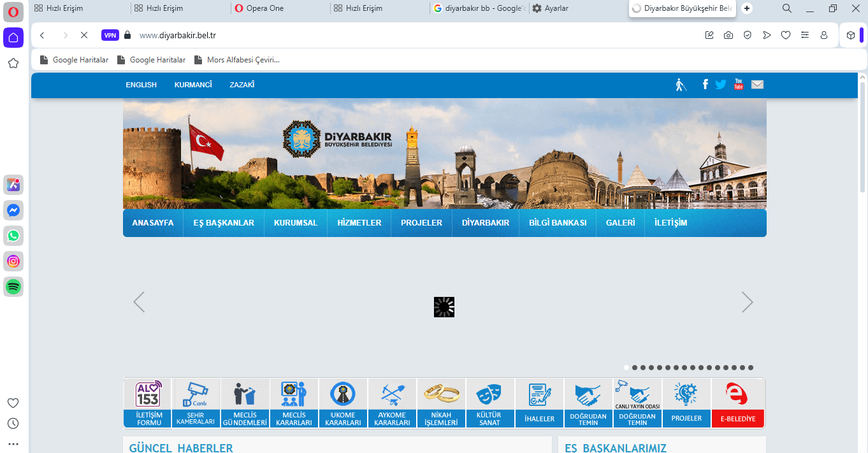Image resolution: width=868 pixels, height=453 pixels.
Task: Select the first slider pagination dot
Action: coord(626,368)
